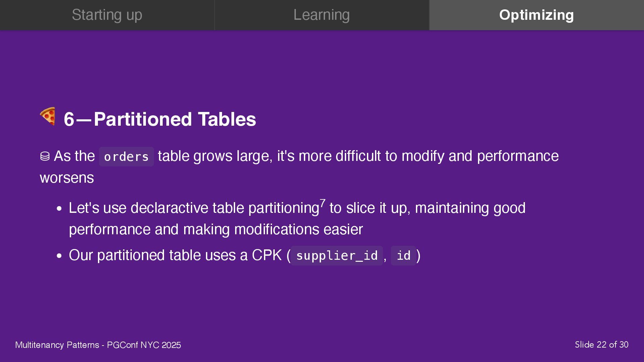Click the second bullet about CPK
This screenshot has height=362, width=644.
[x=245, y=255]
